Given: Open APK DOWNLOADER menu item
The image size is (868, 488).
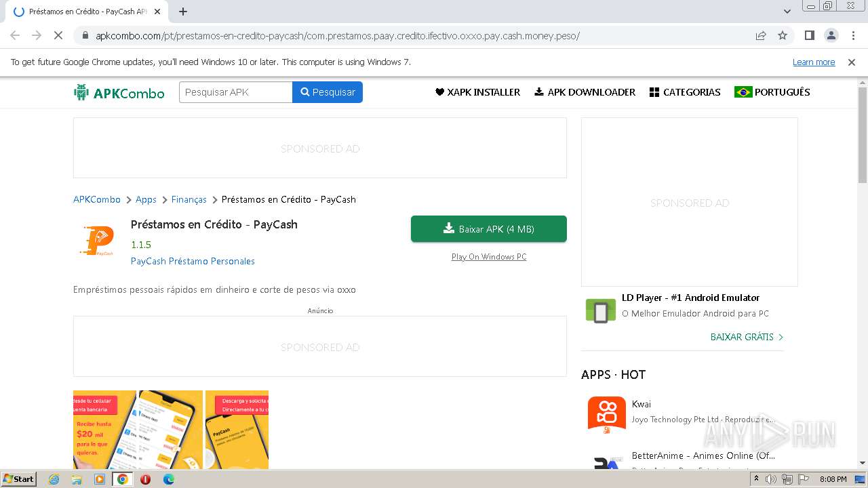Looking at the screenshot, I should (x=585, y=92).
